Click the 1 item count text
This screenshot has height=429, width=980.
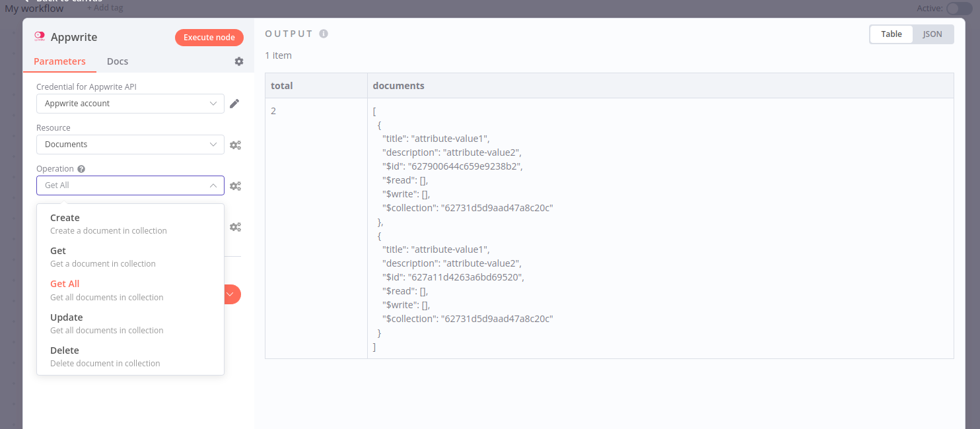click(x=278, y=55)
